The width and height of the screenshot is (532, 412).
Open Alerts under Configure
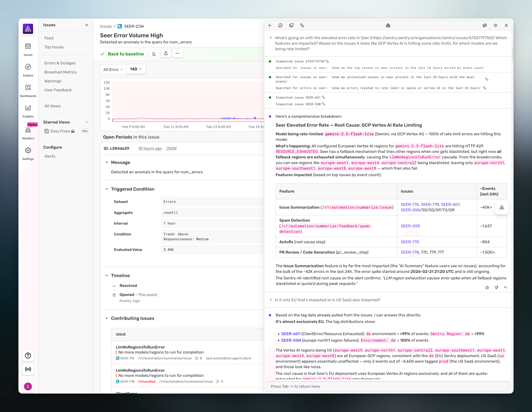(50, 156)
